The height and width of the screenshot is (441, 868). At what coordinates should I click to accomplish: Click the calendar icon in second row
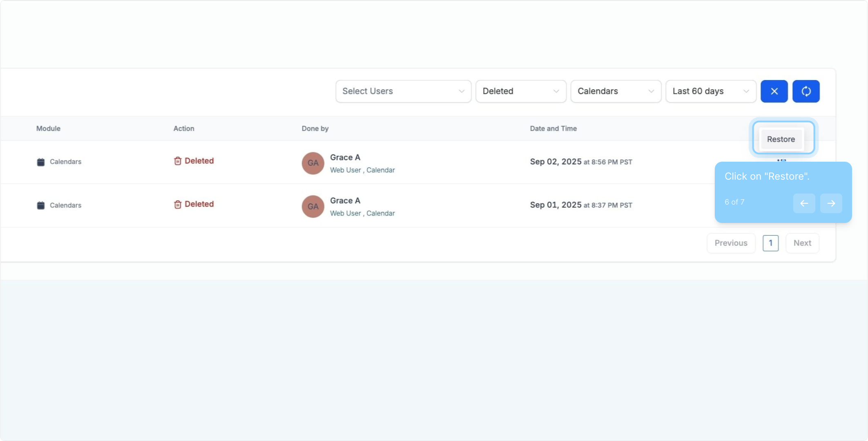[x=40, y=205]
